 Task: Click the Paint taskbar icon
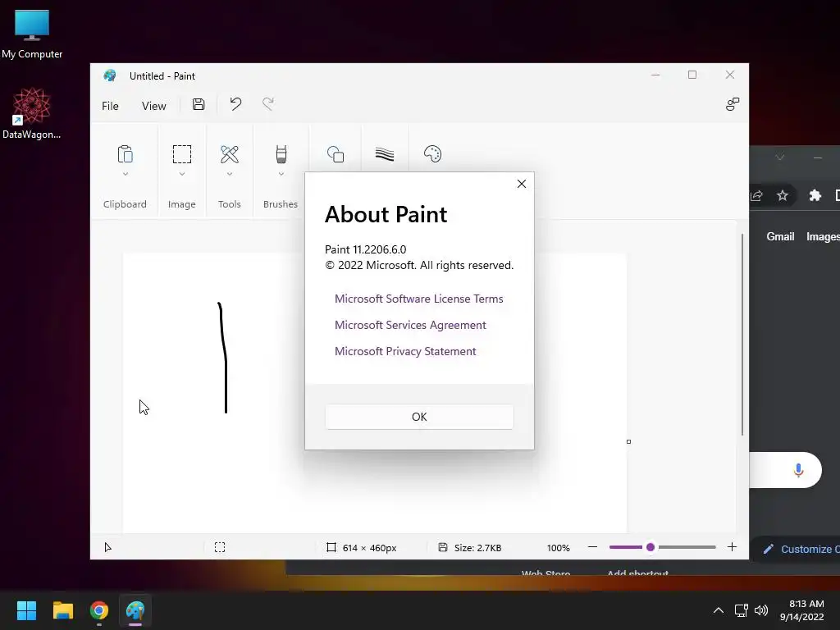pyautogui.click(x=135, y=610)
